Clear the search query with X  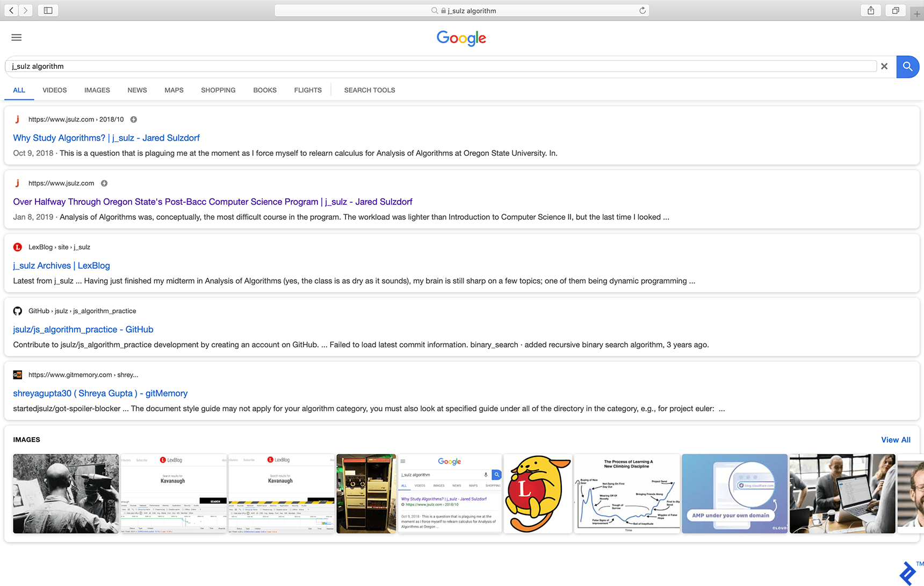(x=884, y=66)
